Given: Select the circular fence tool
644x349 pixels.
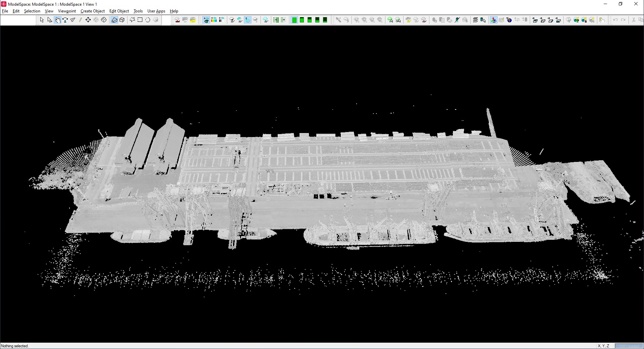Looking at the screenshot, I should 148,20.
